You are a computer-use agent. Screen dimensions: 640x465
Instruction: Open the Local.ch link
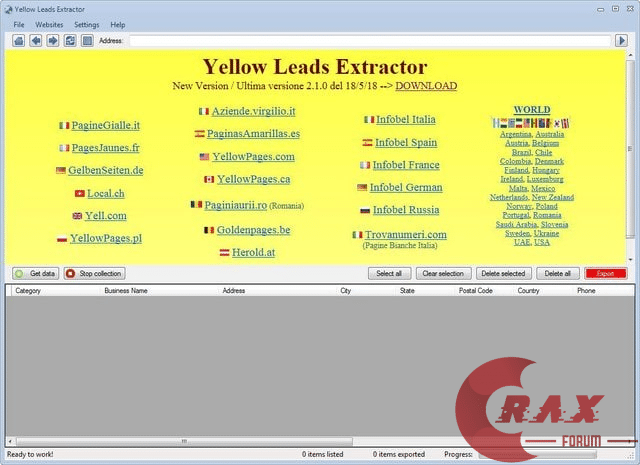106,194
